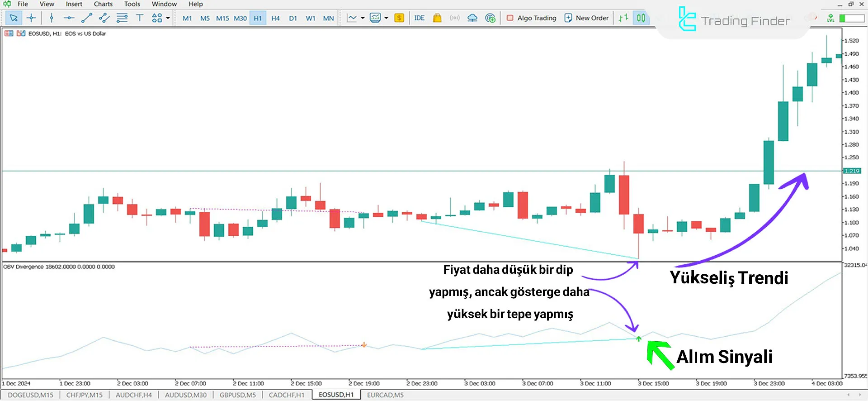Open the Market shopping bag icon
Screen dimensions: 868x401
437,18
